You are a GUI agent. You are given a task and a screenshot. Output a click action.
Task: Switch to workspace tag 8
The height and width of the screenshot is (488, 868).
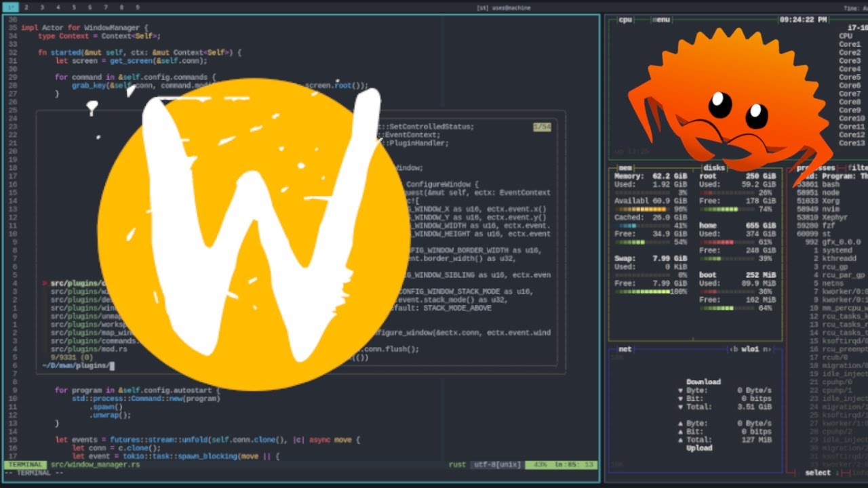tap(121, 7)
